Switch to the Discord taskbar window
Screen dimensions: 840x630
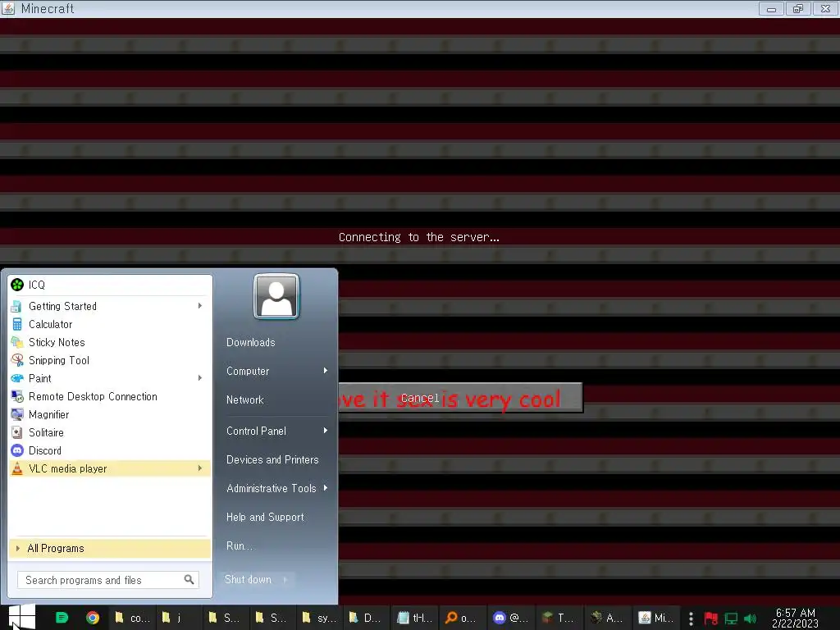click(510, 618)
